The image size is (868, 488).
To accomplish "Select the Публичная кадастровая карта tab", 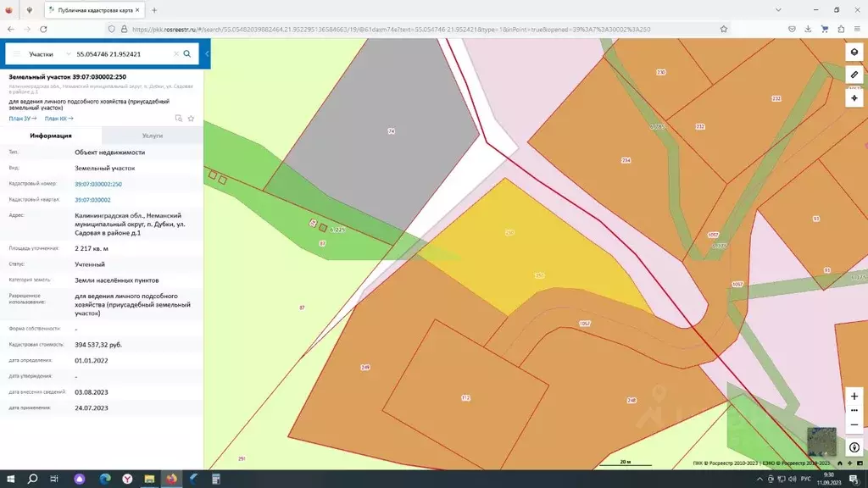I will [x=95, y=10].
